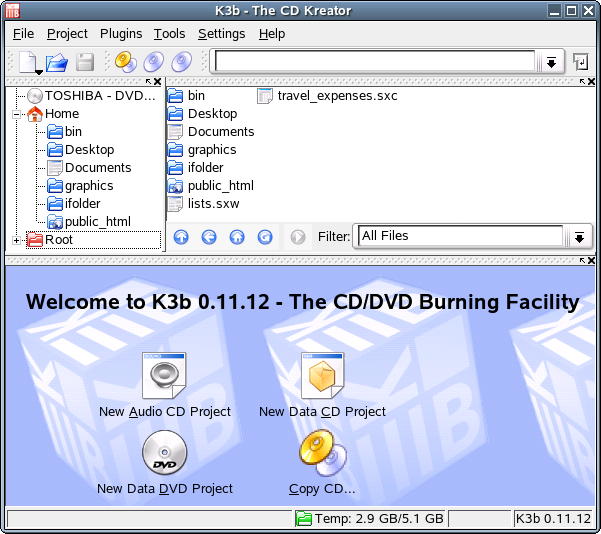Click the Up directory arrow button
Viewport: 601px width, 534px height.
[x=181, y=237]
